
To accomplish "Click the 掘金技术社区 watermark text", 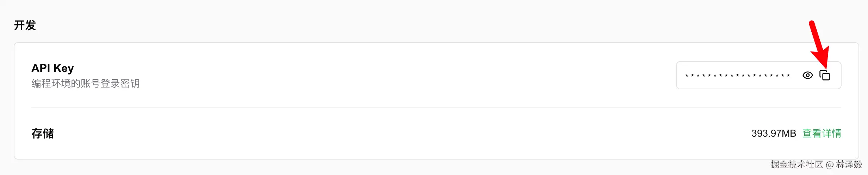I will click(796, 164).
